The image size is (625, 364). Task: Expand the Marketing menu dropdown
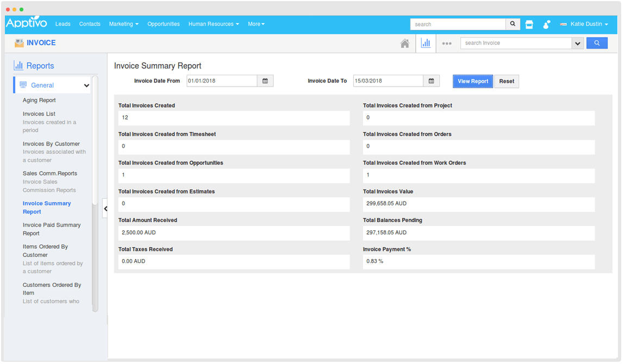click(x=123, y=24)
